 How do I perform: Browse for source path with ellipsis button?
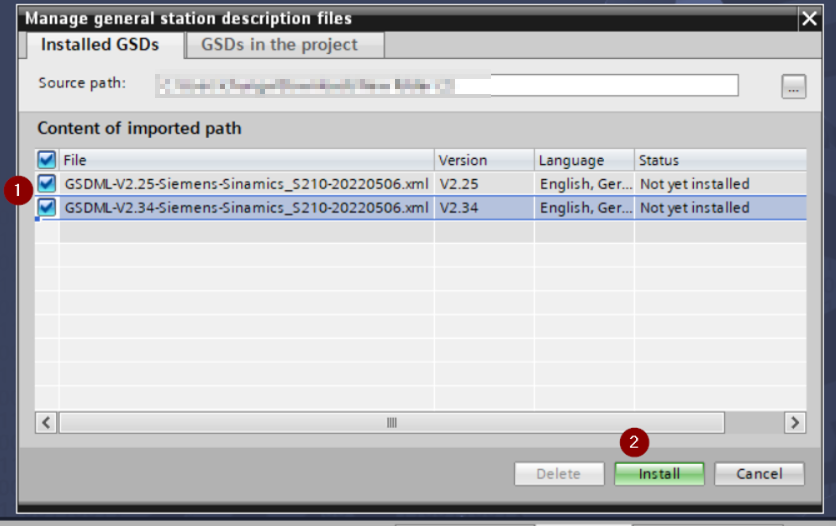tap(793, 86)
